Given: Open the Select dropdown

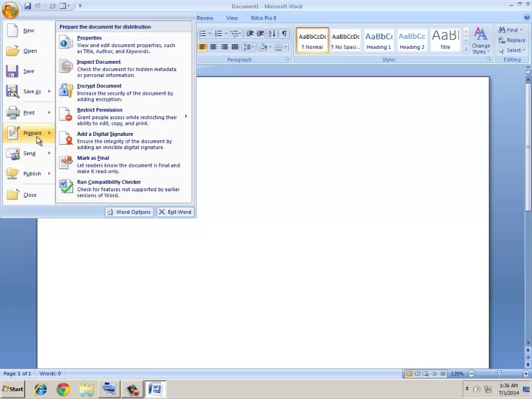Looking at the screenshot, I should (x=512, y=50).
